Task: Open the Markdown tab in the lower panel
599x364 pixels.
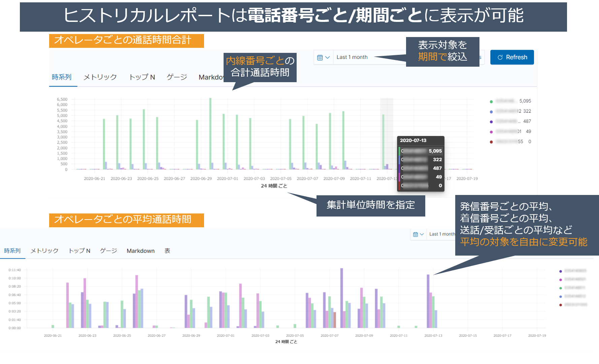Action: (140, 251)
